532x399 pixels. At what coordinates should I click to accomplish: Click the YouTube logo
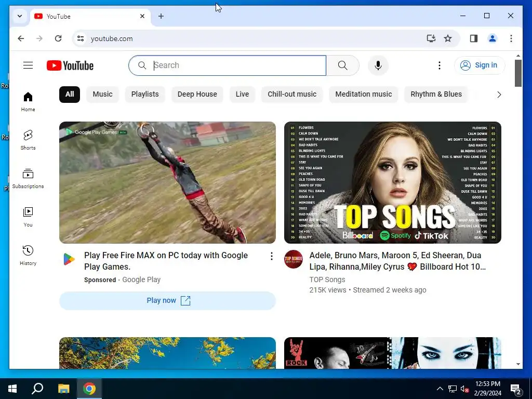(70, 65)
